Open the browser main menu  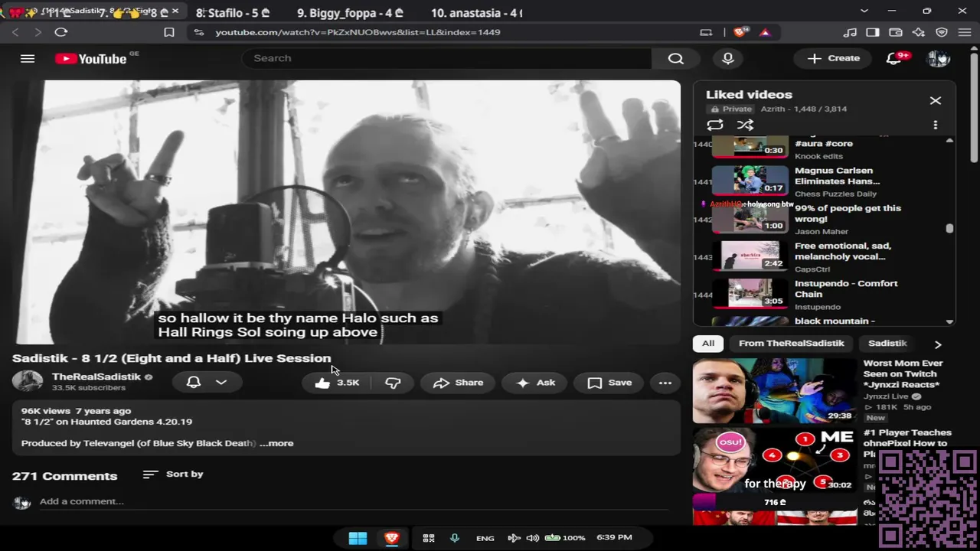(x=965, y=32)
